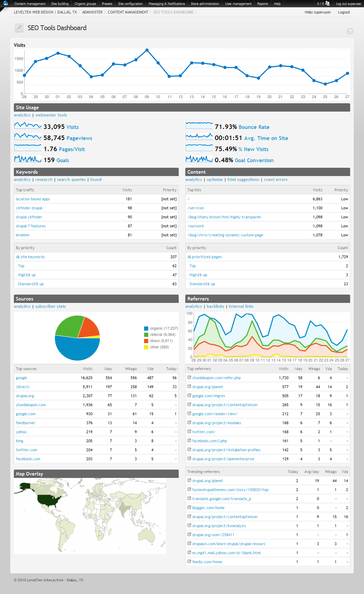Viewport: 364px width, 594px height.
Task: Open the Reports menu
Action: point(263,4)
